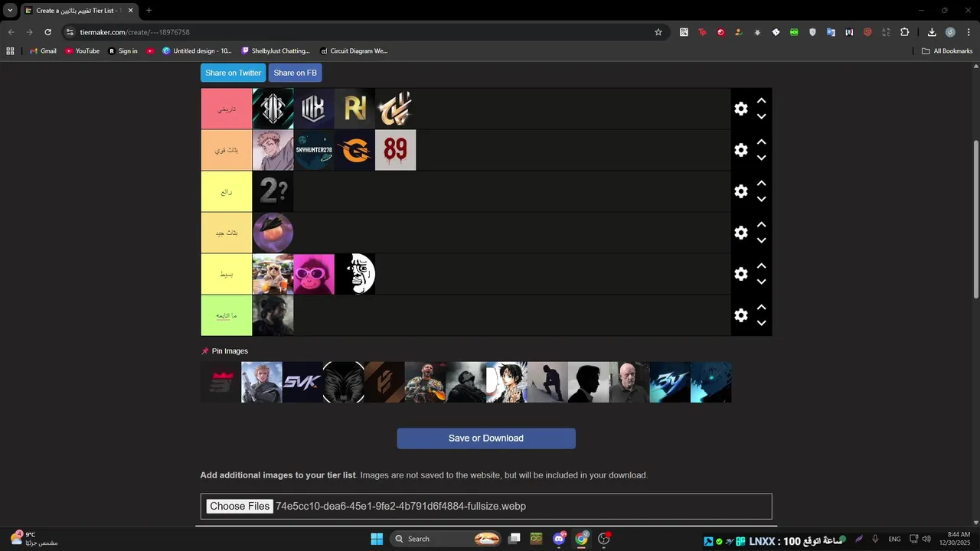Open the Chrome three-dot menu

(967, 32)
